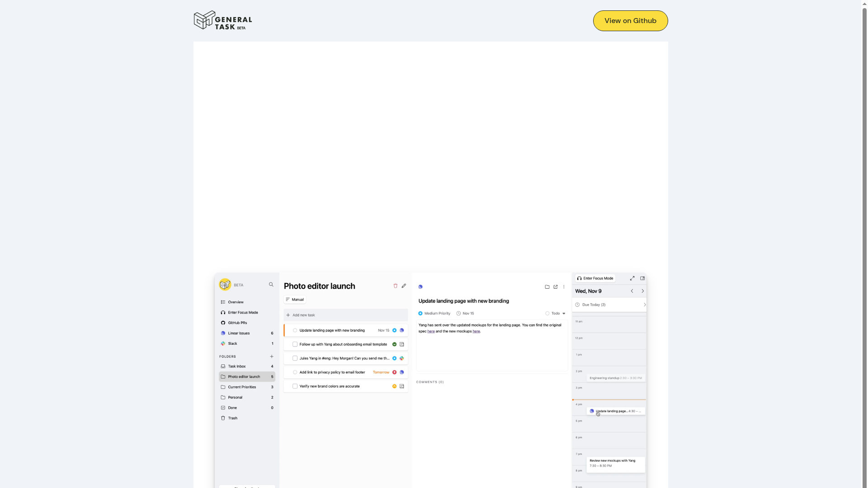Viewport: 868px width, 488px height.
Task: Check off 'Verify new brand colors are accurate'
Action: pos(295,386)
